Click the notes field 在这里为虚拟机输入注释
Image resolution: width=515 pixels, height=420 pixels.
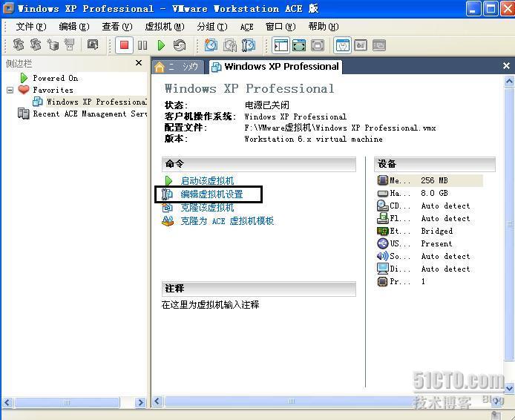tap(210, 305)
